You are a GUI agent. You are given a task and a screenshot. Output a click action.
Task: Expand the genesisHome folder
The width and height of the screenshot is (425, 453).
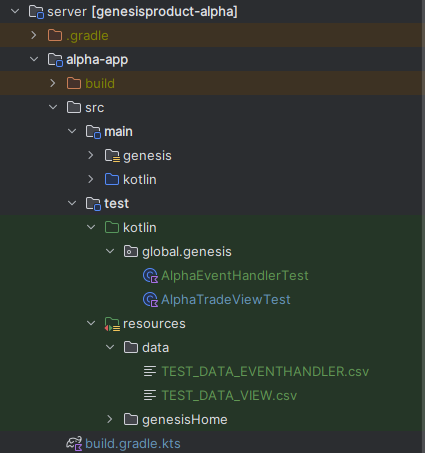(110, 419)
